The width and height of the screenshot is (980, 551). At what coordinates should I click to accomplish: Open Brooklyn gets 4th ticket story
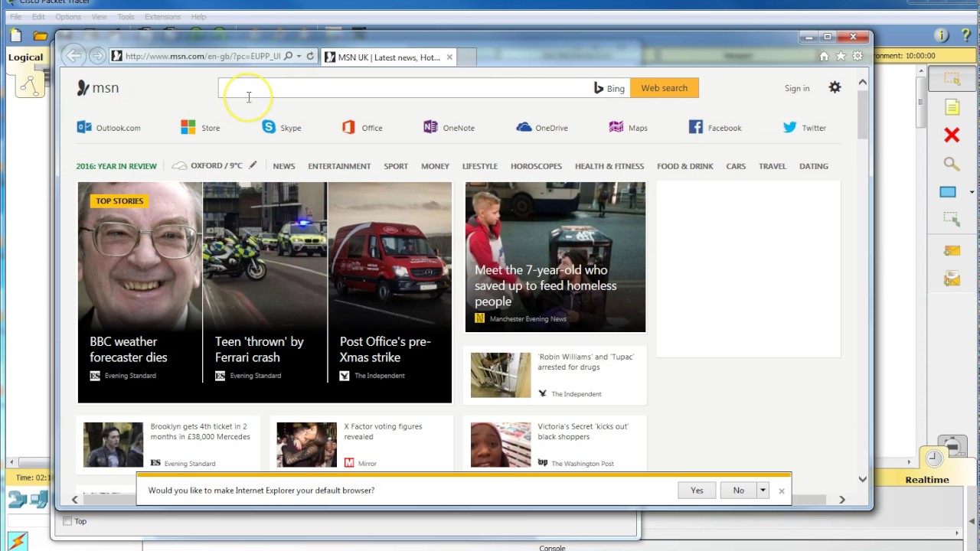click(x=168, y=445)
